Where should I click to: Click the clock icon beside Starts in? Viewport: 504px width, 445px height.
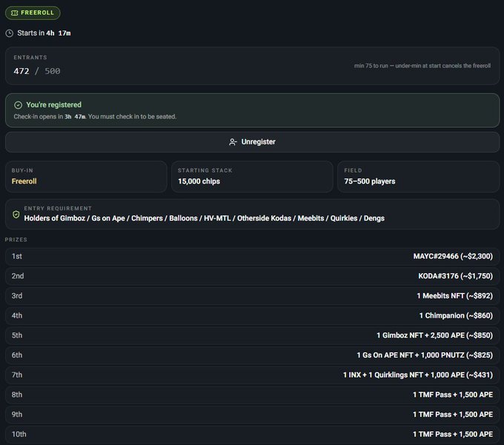coord(10,33)
